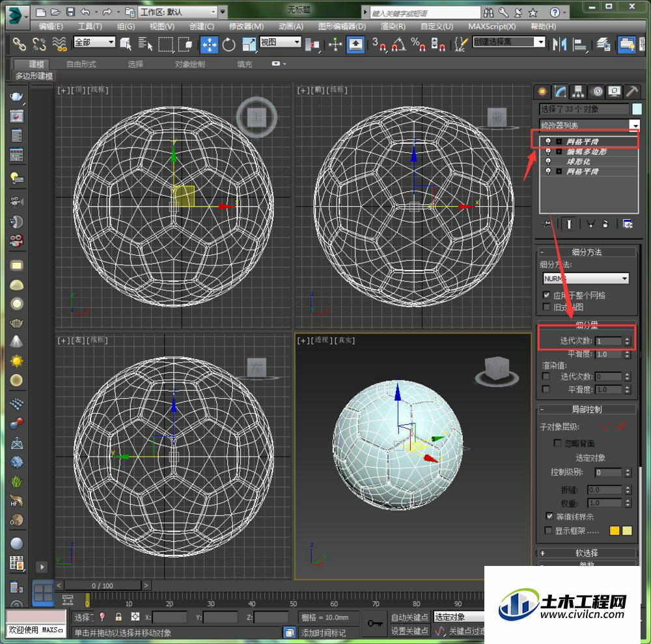Open the 渲染(R) menu
This screenshot has width=651, height=644.
(393, 27)
